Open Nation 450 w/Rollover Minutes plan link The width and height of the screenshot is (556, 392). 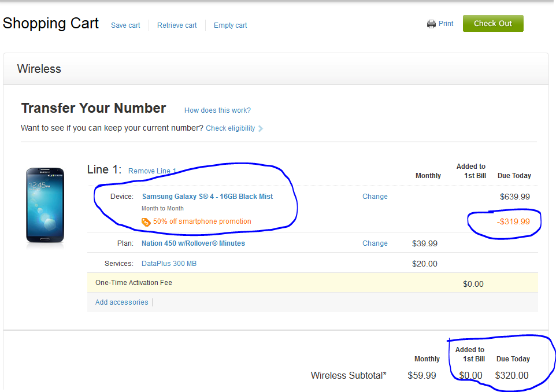(x=193, y=243)
